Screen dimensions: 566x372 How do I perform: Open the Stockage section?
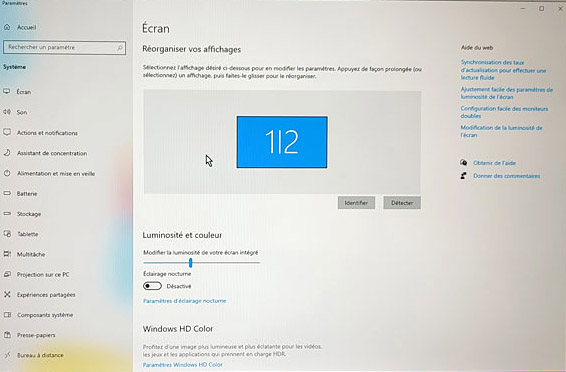click(x=29, y=214)
